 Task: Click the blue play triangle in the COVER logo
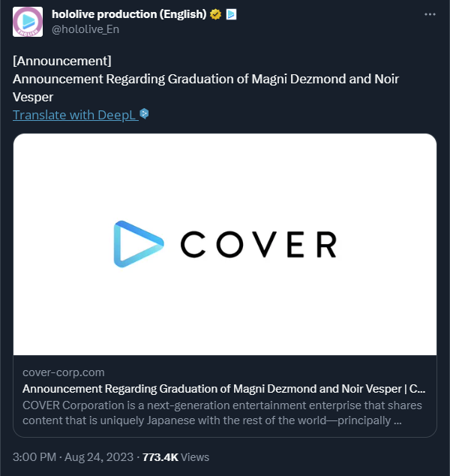coord(139,244)
